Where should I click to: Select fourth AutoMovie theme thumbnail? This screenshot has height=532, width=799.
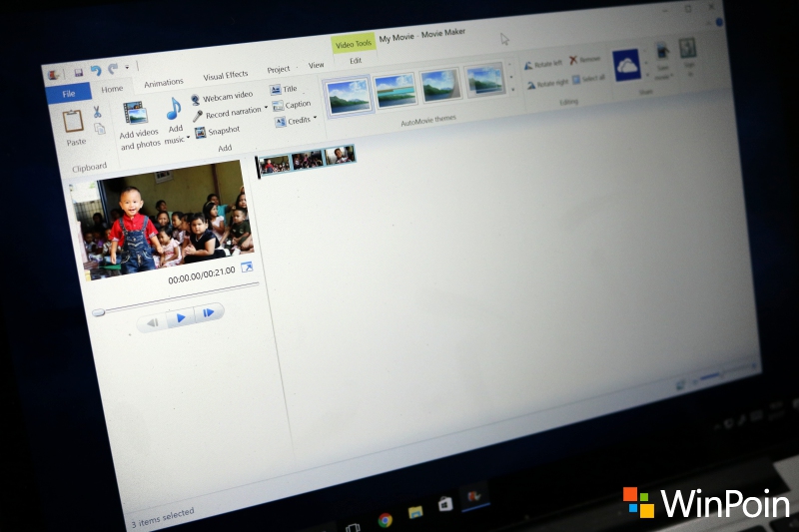pos(484,79)
